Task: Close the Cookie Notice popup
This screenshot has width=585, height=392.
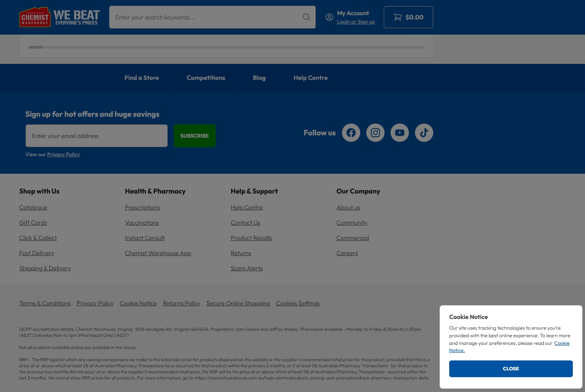Action: (510, 369)
